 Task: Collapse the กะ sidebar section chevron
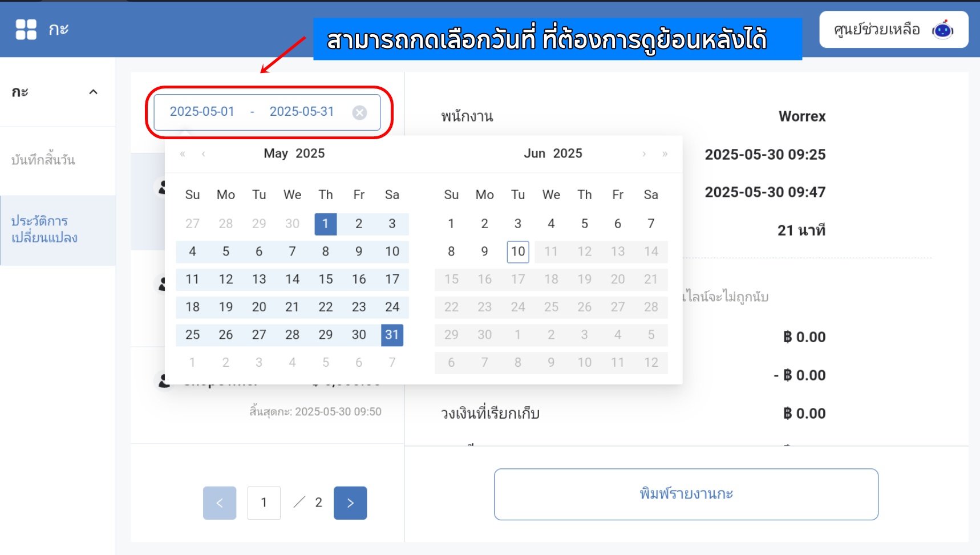[93, 92]
